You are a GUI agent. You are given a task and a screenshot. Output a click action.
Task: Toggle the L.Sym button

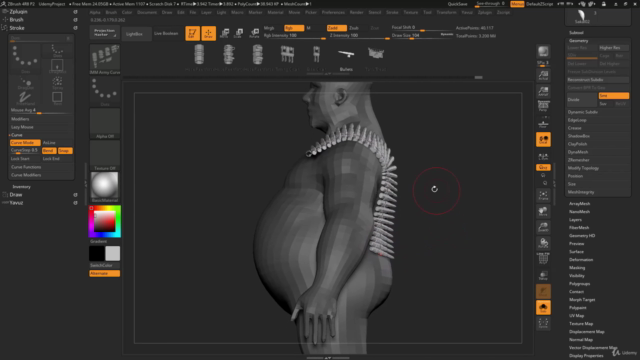pos(543,156)
